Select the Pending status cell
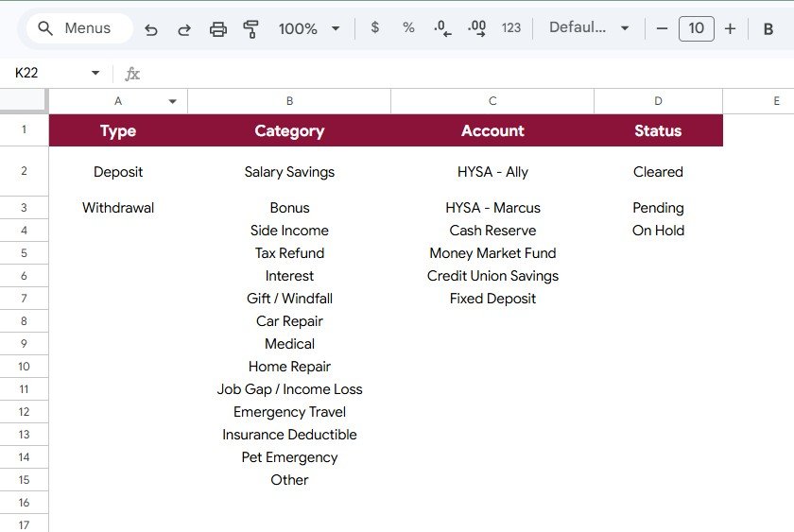 pos(658,208)
